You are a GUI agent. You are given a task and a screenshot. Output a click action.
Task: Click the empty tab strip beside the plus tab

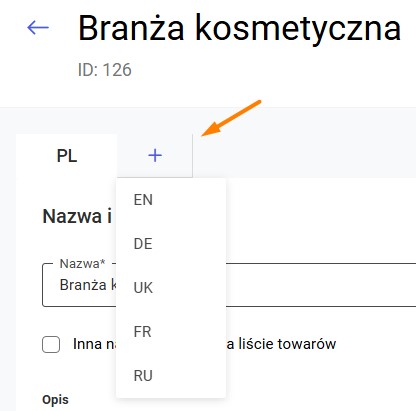point(304,156)
